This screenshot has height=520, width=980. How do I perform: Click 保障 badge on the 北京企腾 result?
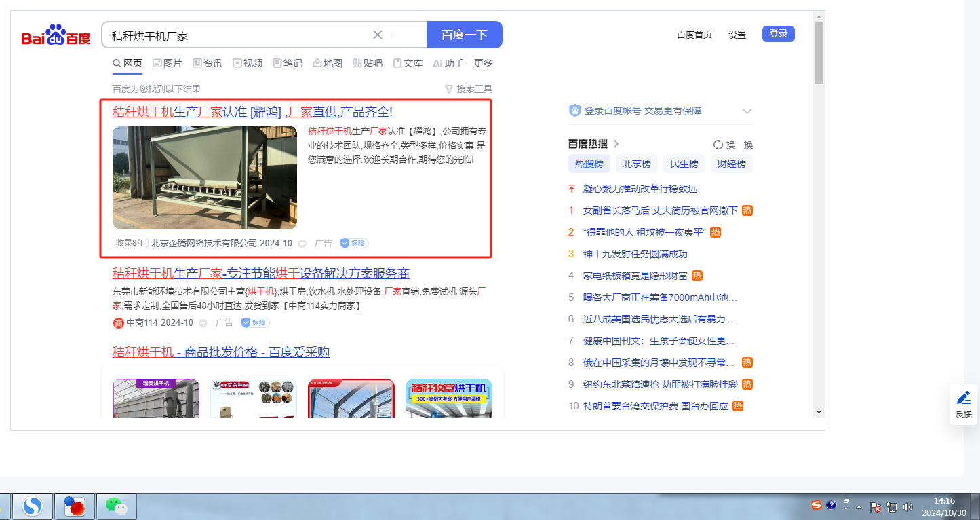point(354,243)
